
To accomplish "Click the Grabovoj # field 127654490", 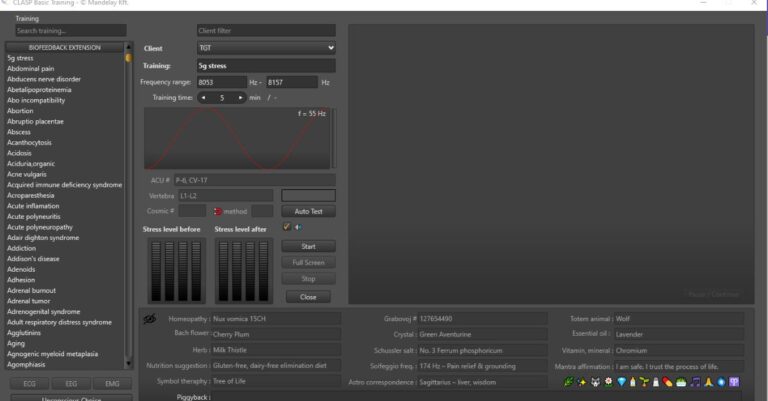I will pos(483,319).
